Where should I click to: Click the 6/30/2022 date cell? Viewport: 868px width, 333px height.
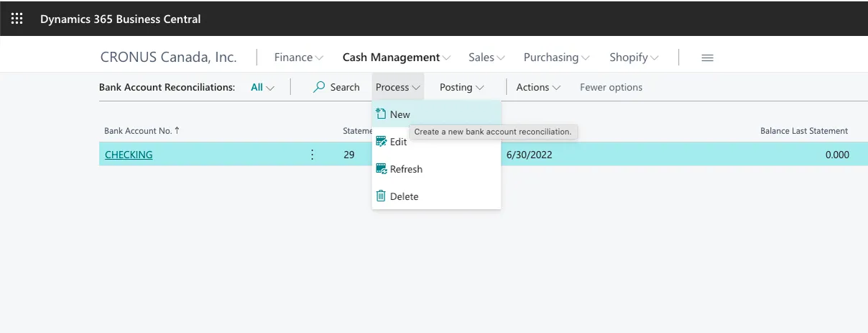[529, 154]
